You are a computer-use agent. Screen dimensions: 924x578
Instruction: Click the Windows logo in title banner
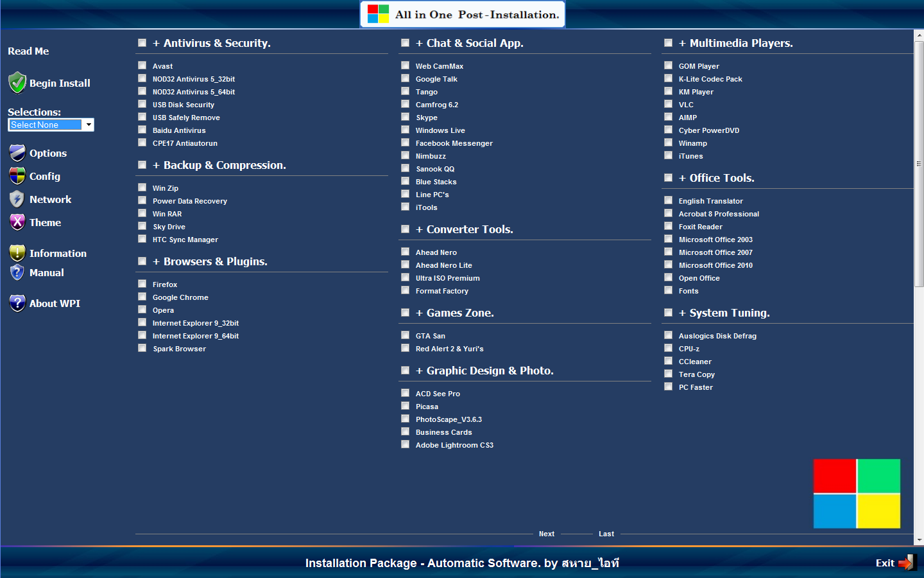pos(378,14)
